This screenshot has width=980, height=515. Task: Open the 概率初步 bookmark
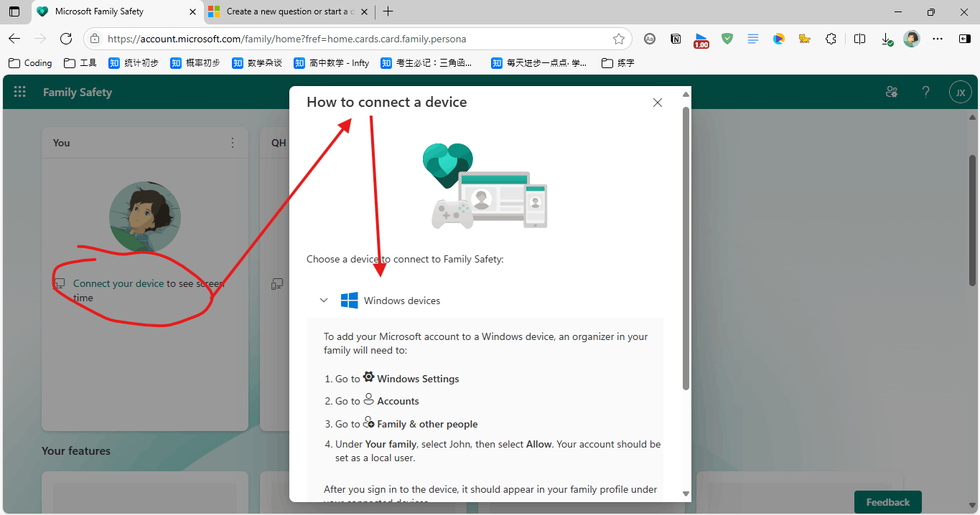[195, 63]
